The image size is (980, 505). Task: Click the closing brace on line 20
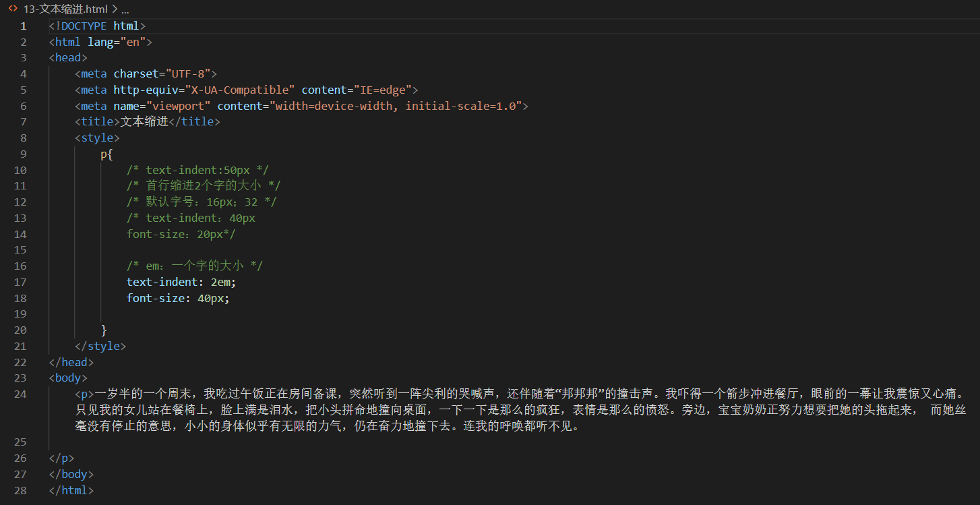tap(104, 330)
